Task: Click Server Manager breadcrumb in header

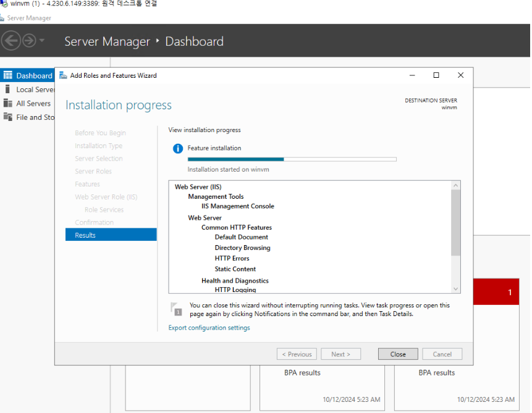Action: coord(107,41)
